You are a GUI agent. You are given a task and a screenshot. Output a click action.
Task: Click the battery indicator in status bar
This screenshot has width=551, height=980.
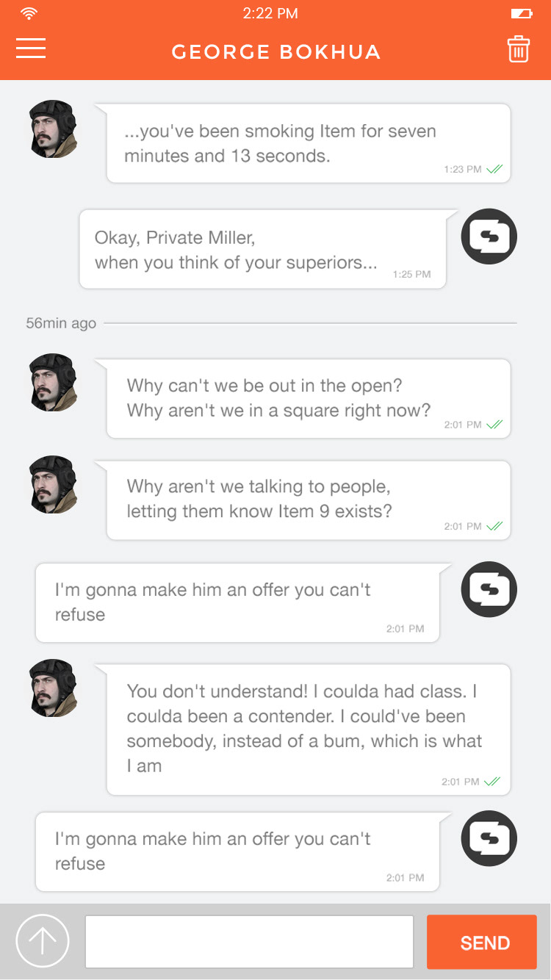(x=521, y=13)
